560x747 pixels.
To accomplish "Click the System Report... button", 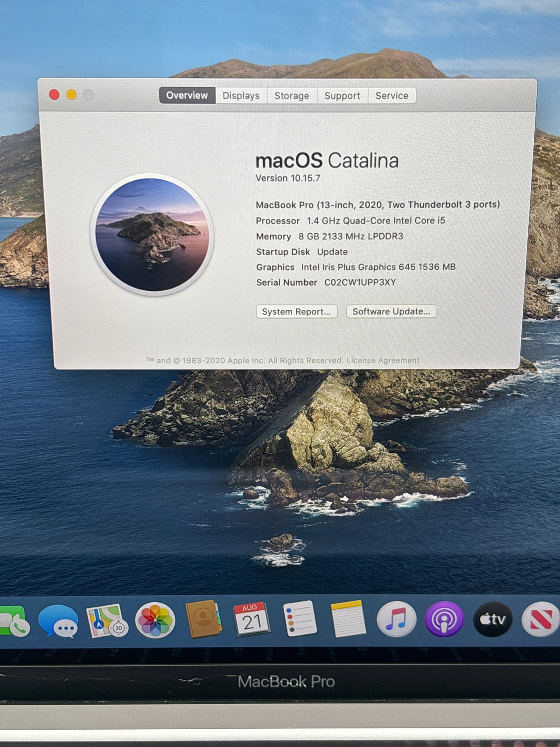I will [x=296, y=311].
